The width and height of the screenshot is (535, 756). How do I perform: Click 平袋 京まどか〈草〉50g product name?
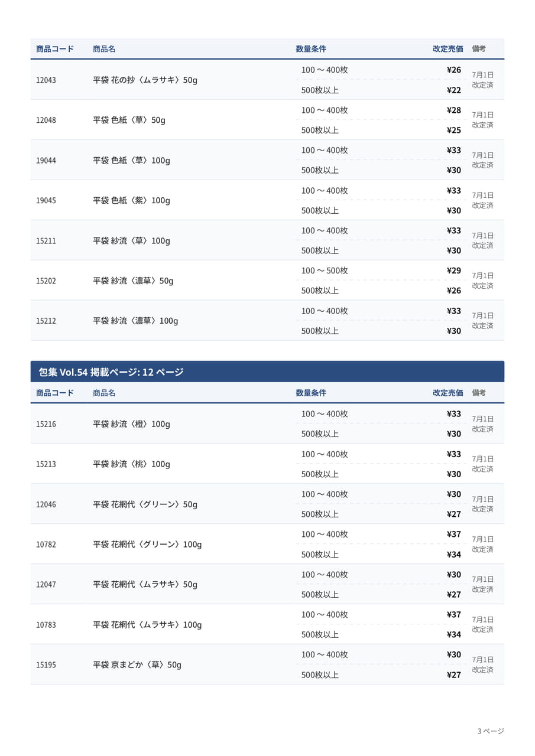(x=137, y=665)
